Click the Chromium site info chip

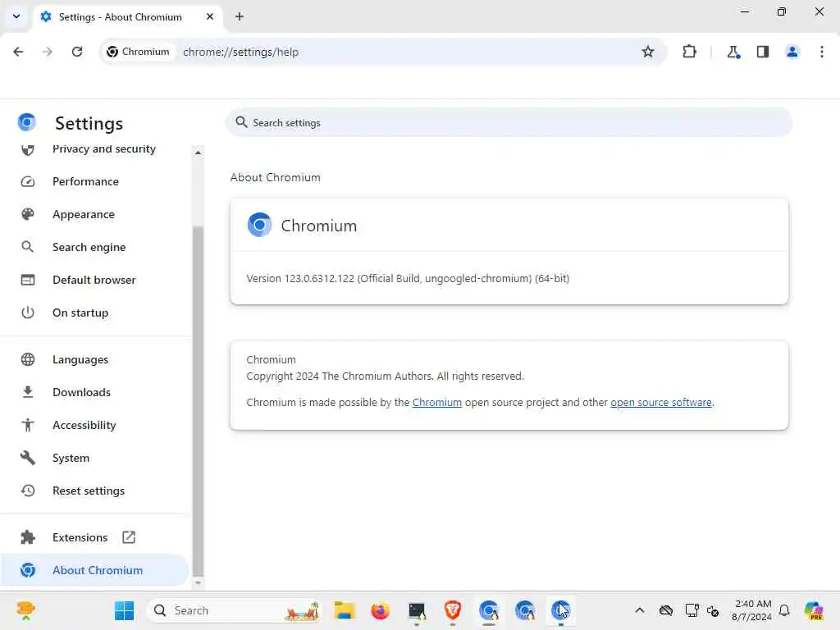click(139, 52)
